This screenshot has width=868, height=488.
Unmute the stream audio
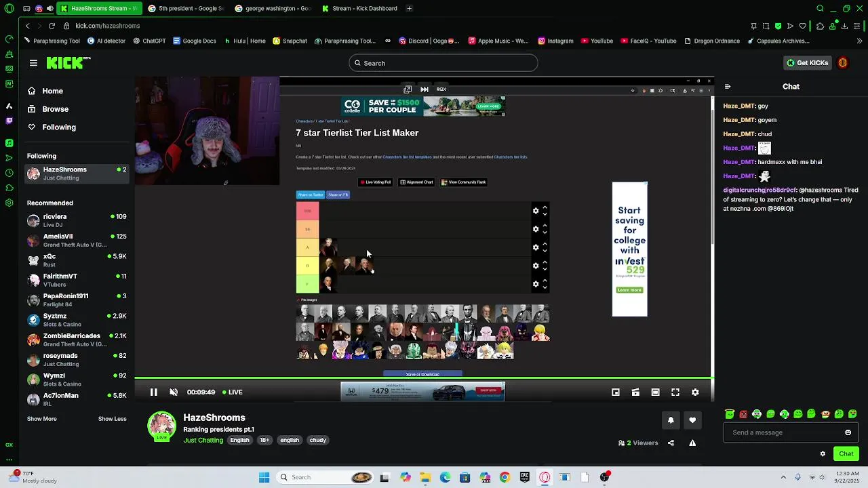pos(174,392)
